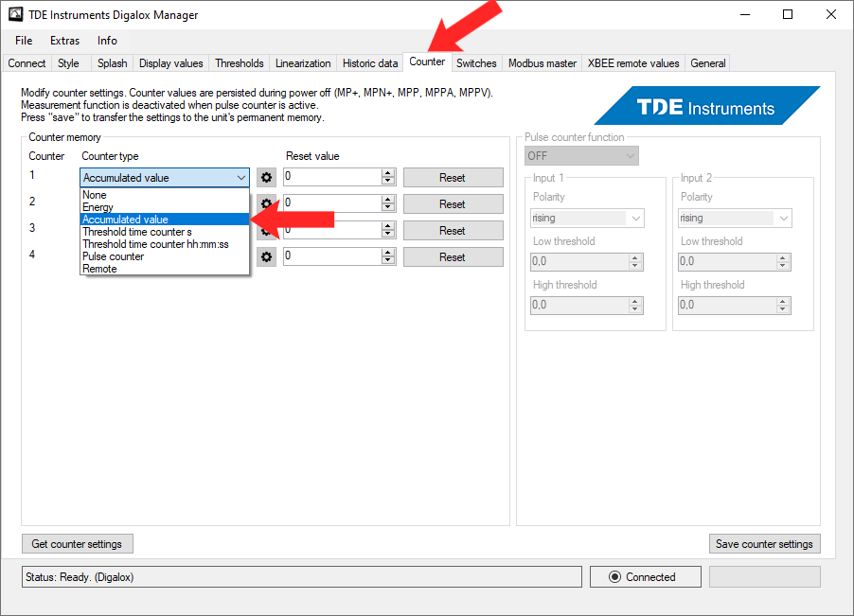854x616 pixels.
Task: Open the Pulse counter function OFF dropdown
Action: coord(581,156)
